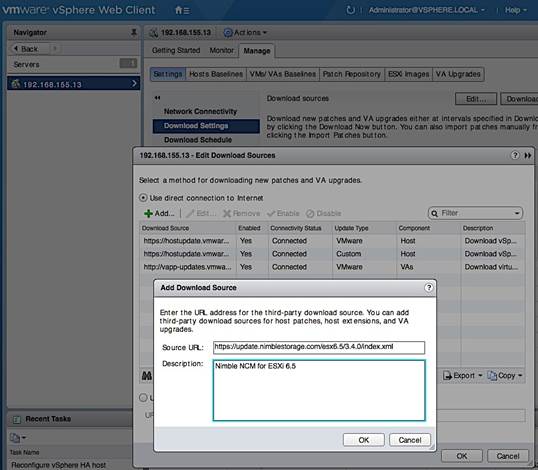538x470 pixels.
Task: Expand the Filter dropdown arrow
Action: pyautogui.click(x=517, y=213)
